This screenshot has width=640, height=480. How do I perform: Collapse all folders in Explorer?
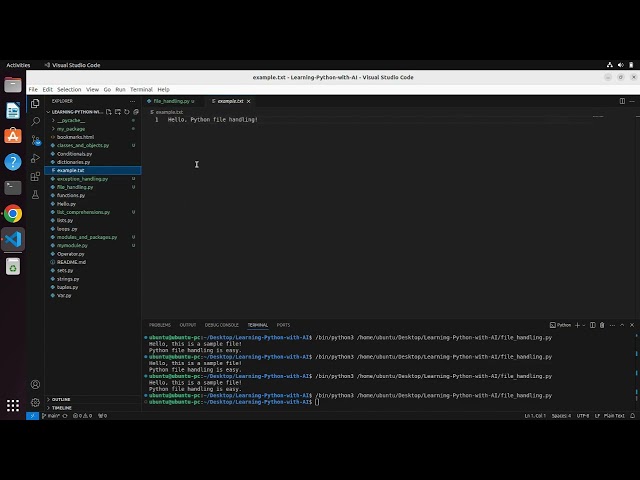click(x=136, y=112)
